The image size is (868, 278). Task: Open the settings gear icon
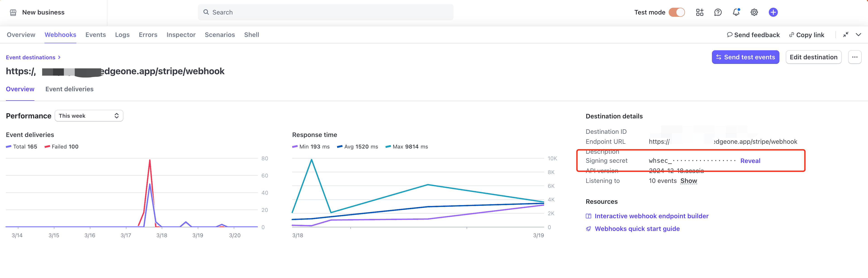click(x=754, y=12)
